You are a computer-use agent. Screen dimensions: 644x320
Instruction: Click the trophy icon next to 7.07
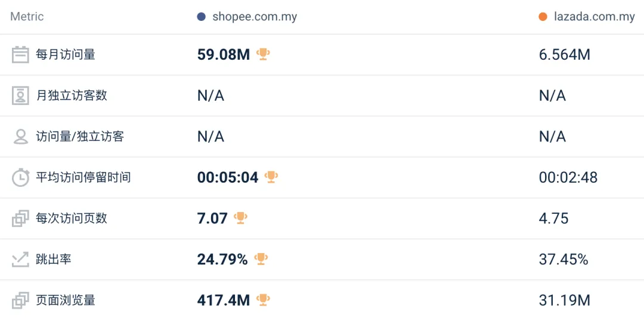[x=240, y=218]
